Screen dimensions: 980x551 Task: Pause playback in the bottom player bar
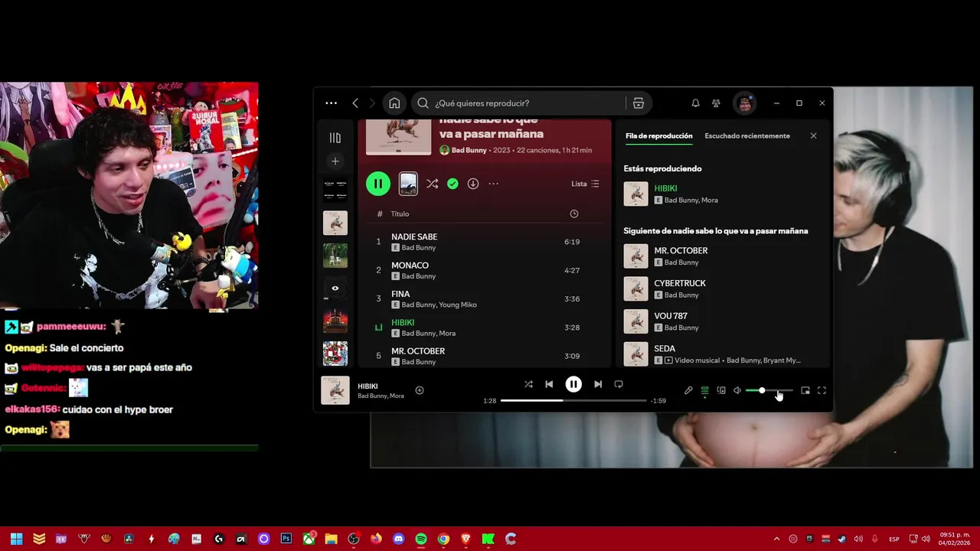573,384
